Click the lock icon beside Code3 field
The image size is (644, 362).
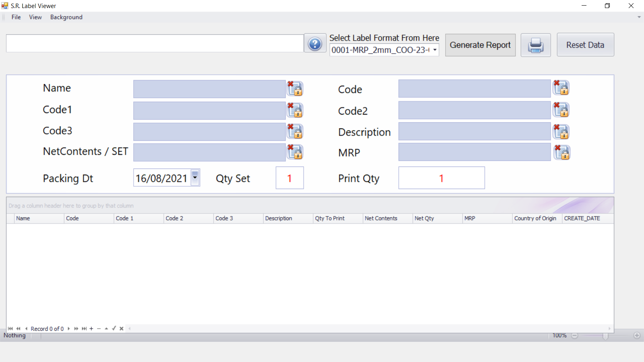(295, 132)
